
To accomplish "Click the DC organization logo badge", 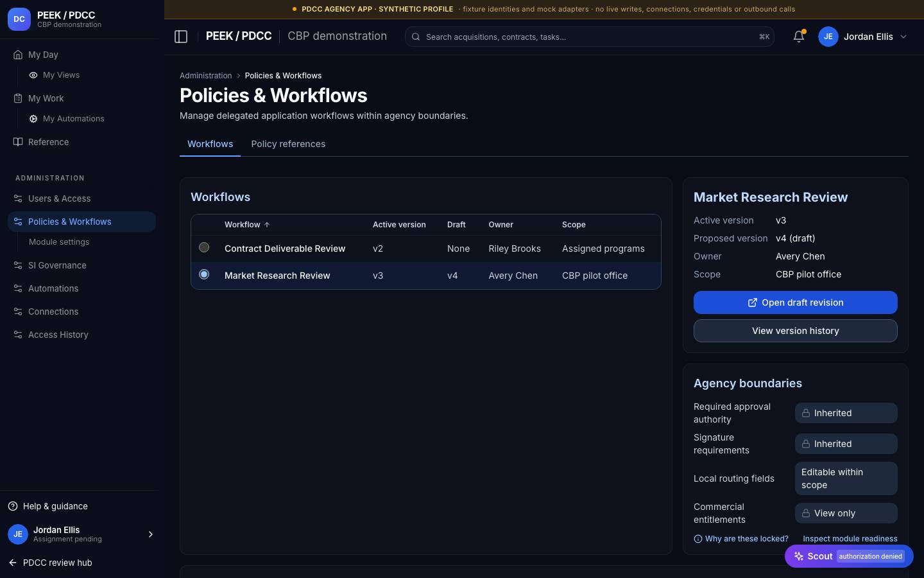I will [19, 19].
